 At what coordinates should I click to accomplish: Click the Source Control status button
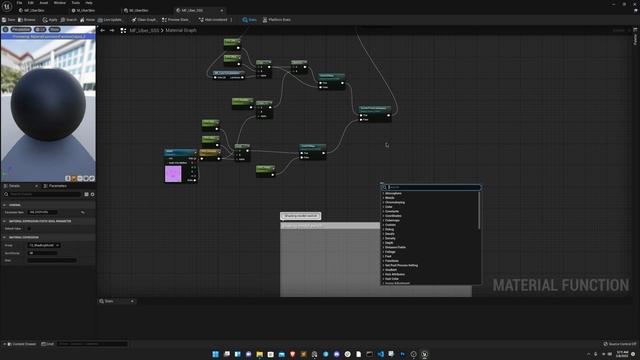click(x=620, y=344)
